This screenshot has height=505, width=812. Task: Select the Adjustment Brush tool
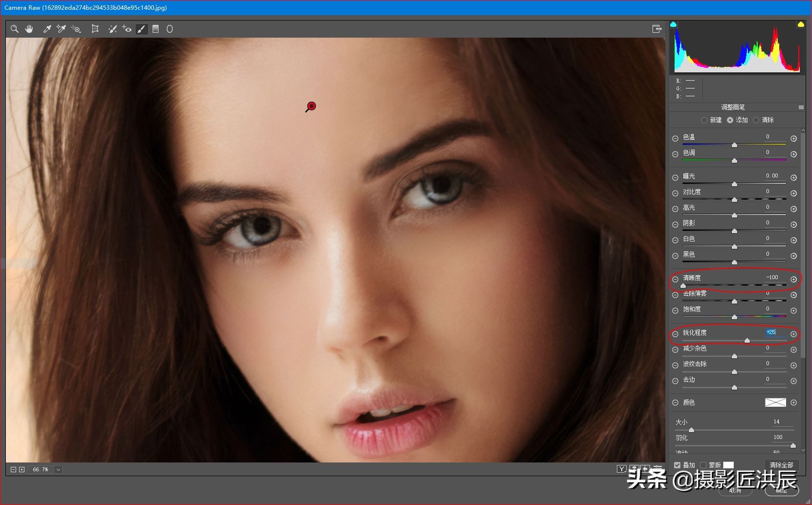[141, 29]
